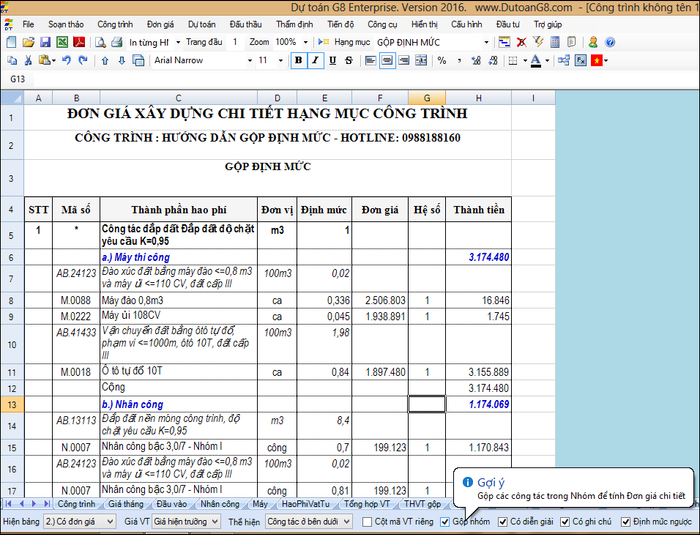
Task: Toggle the Gộp nhóm checkbox
Action: [445, 522]
